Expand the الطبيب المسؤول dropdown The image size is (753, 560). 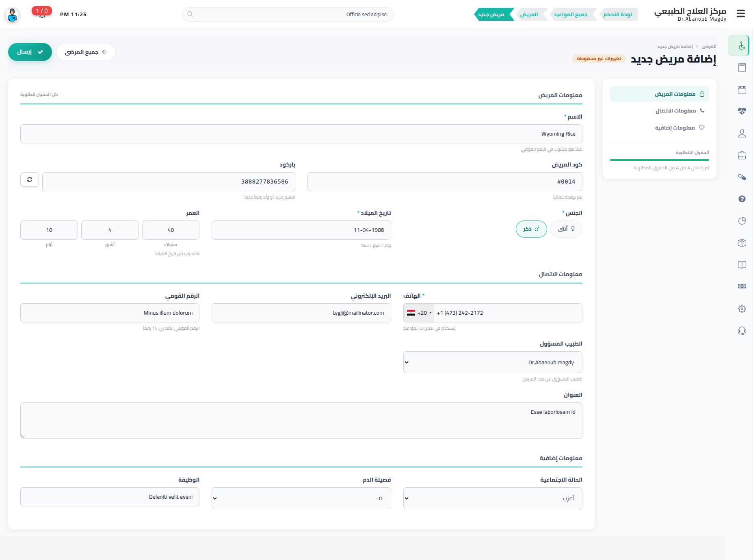click(x=493, y=362)
